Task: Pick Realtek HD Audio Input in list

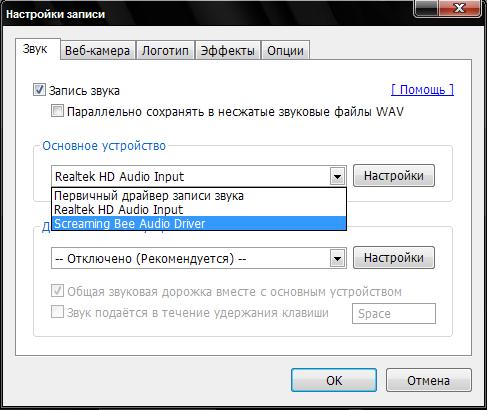Action: click(x=199, y=210)
